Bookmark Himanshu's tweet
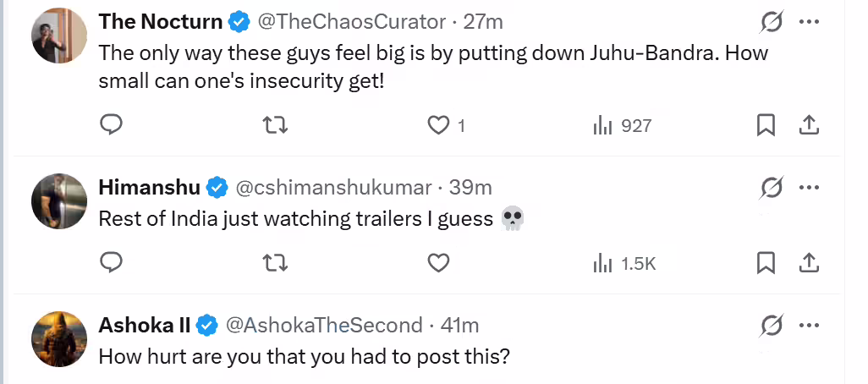This screenshot has height=384, width=868. (x=766, y=263)
